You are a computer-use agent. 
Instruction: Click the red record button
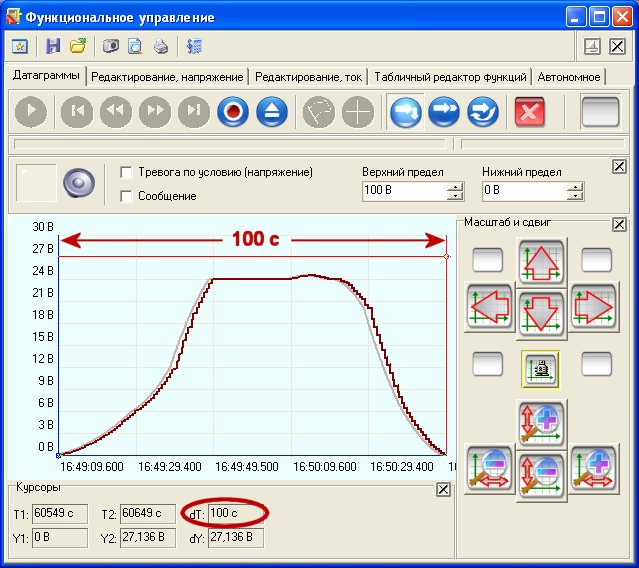233,112
